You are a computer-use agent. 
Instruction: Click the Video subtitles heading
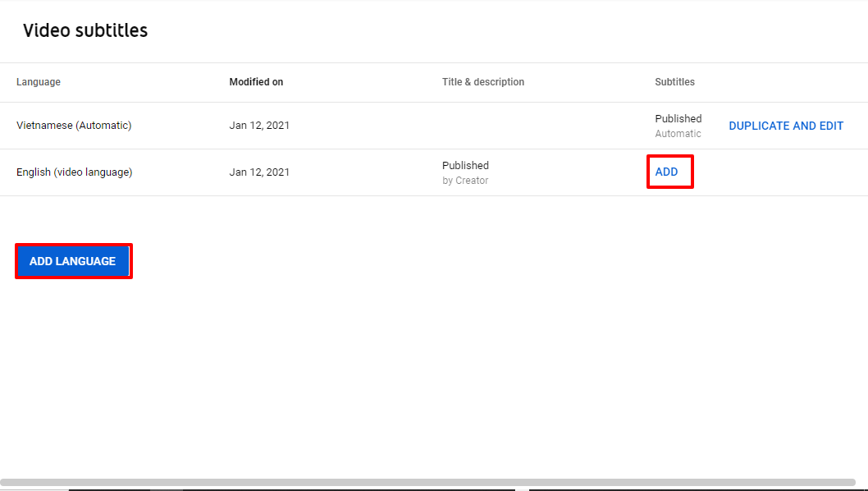pos(85,30)
